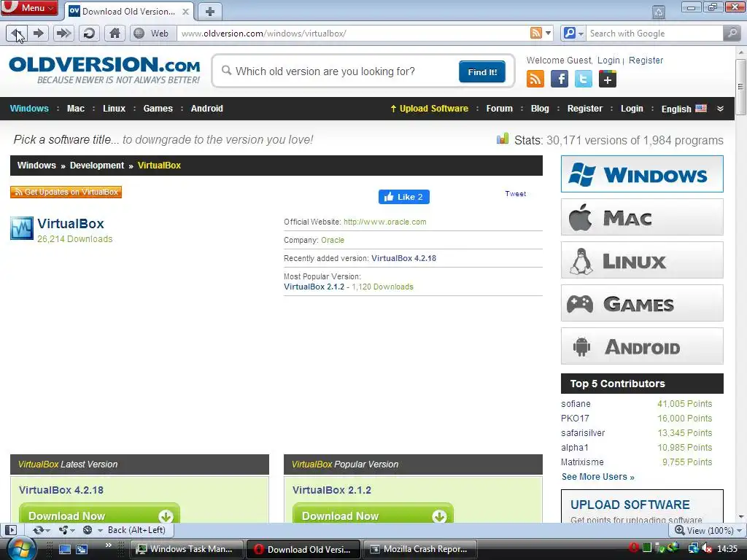Click the Windows sidebar category banner
The height and width of the screenshot is (560, 747).
642,174
